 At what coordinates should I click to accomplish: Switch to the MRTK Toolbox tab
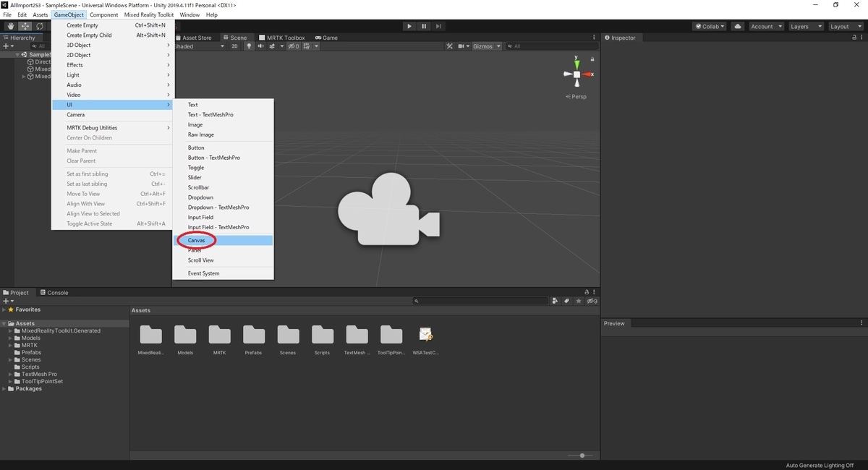click(282, 38)
